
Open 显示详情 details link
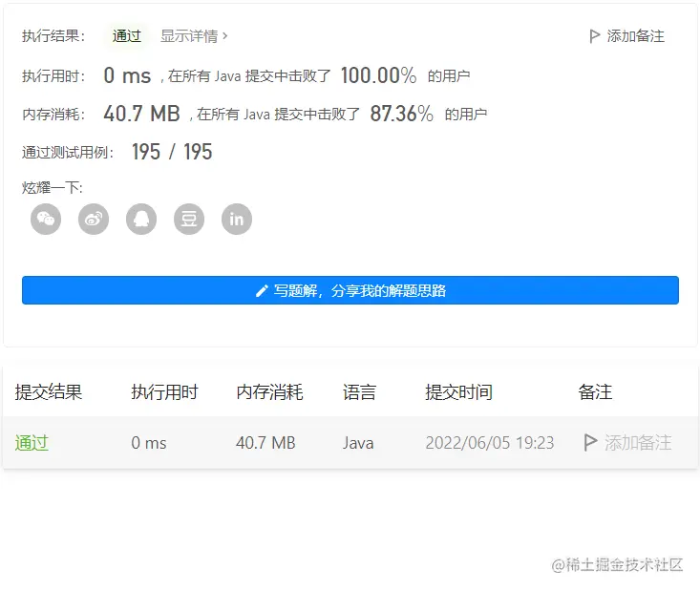click(189, 36)
